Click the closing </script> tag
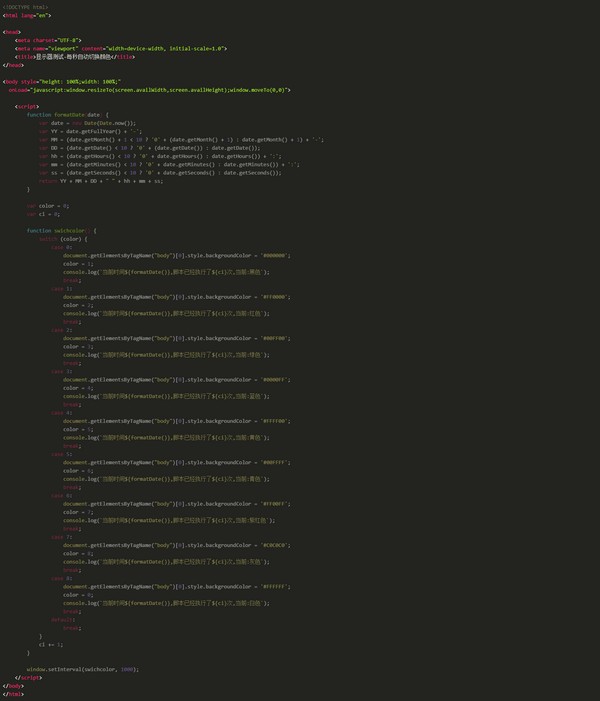The height and width of the screenshot is (701, 600). coord(28,678)
